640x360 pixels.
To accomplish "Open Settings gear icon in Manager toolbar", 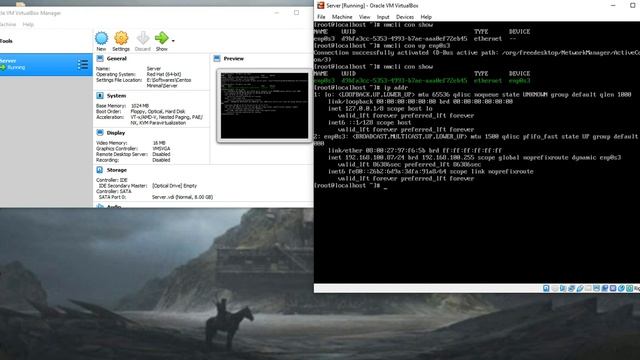I will pyautogui.click(x=121, y=38).
